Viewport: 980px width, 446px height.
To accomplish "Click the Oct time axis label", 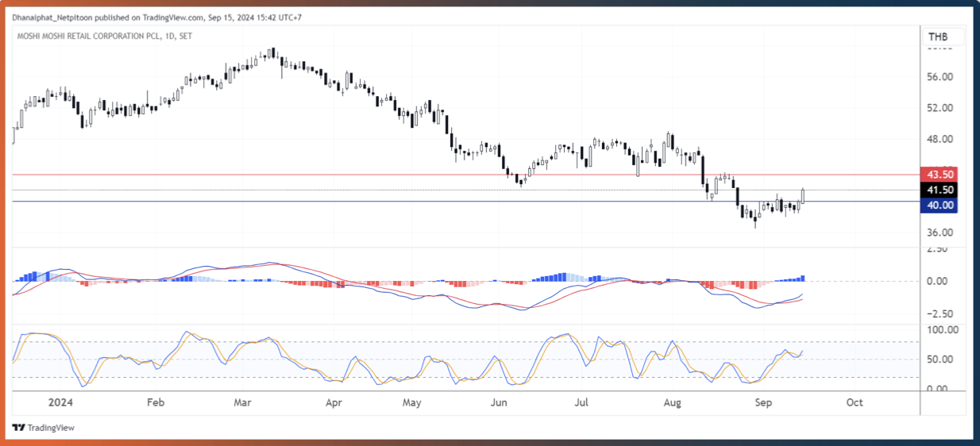I will [855, 402].
